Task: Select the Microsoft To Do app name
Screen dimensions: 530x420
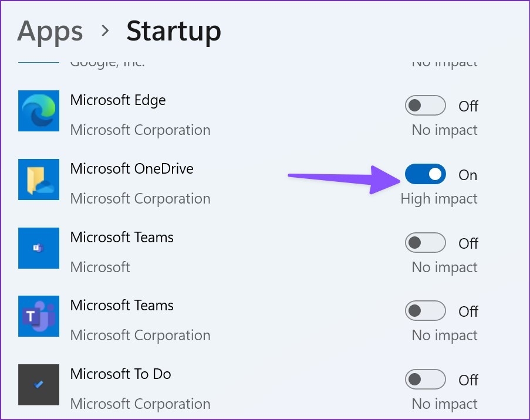Action: pos(120,374)
